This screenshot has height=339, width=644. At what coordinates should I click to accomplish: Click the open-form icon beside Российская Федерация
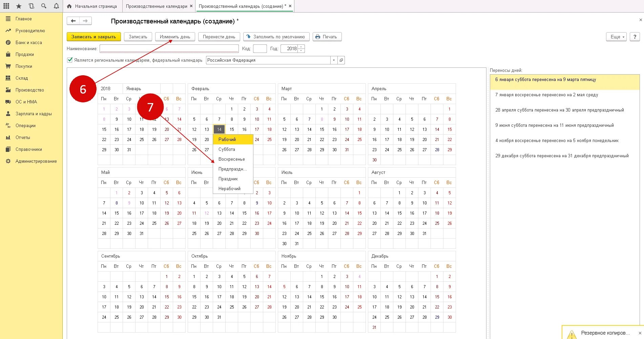(341, 60)
